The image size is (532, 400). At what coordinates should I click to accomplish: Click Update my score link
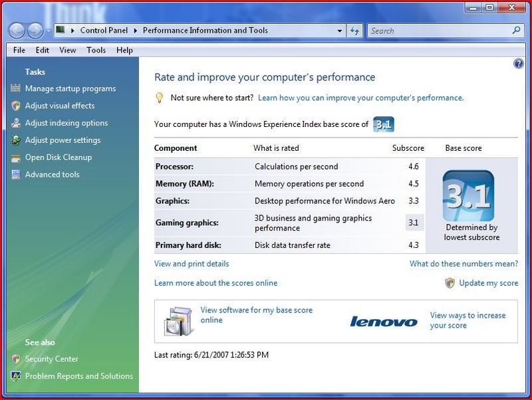click(x=489, y=283)
